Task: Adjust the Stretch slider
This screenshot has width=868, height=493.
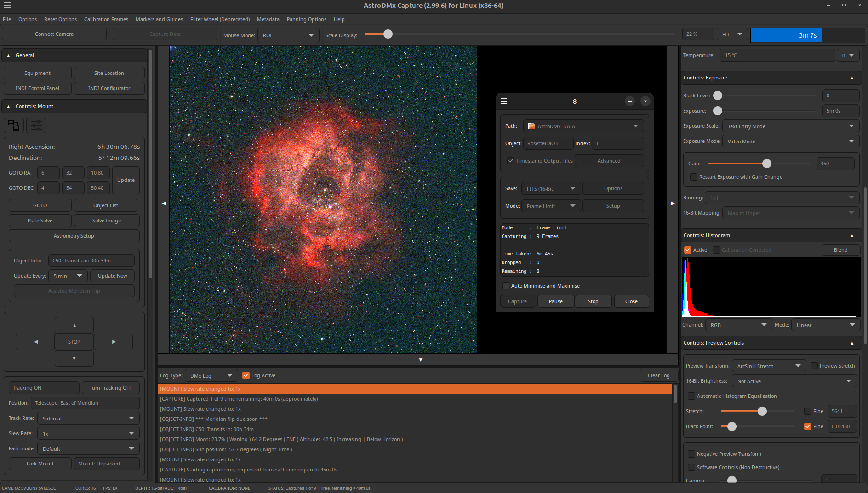Action: point(762,411)
